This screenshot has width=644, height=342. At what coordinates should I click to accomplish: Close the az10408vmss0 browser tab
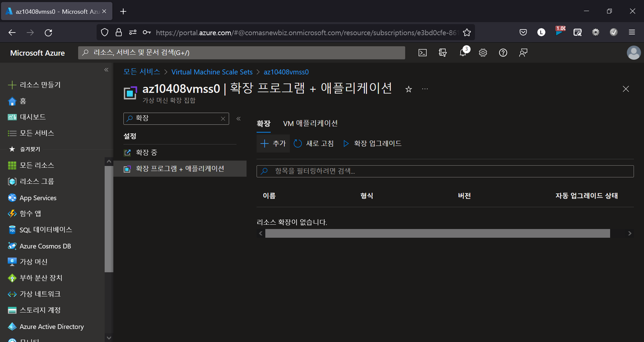104,12
